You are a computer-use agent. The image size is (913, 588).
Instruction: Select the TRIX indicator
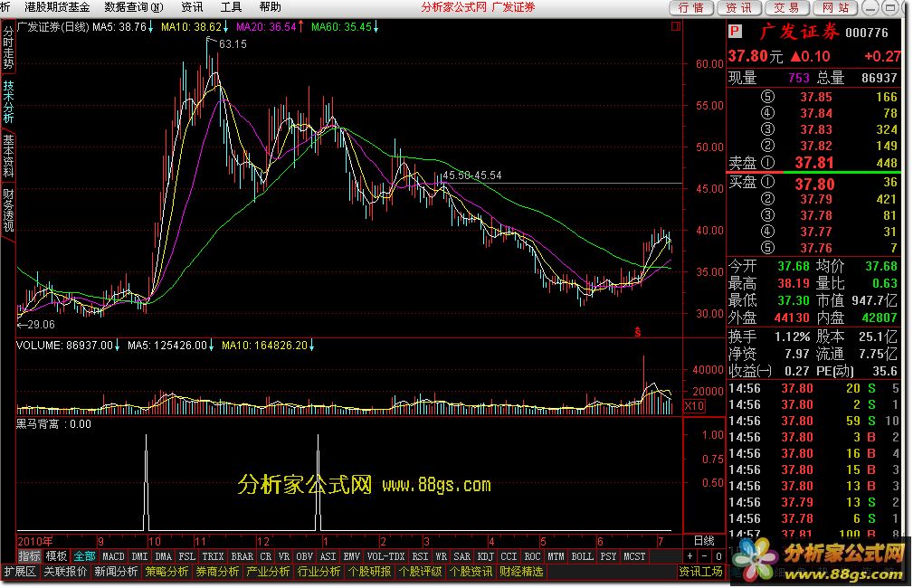pyautogui.click(x=214, y=556)
